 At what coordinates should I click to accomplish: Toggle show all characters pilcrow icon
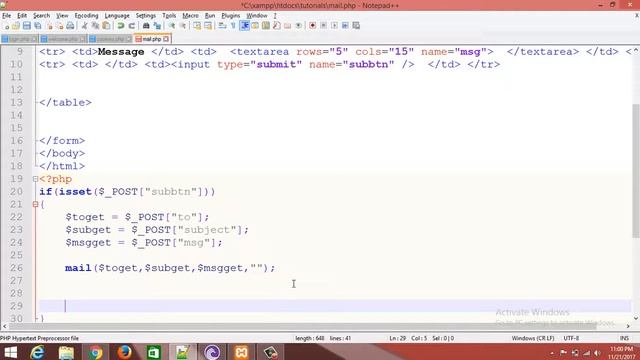(233, 26)
